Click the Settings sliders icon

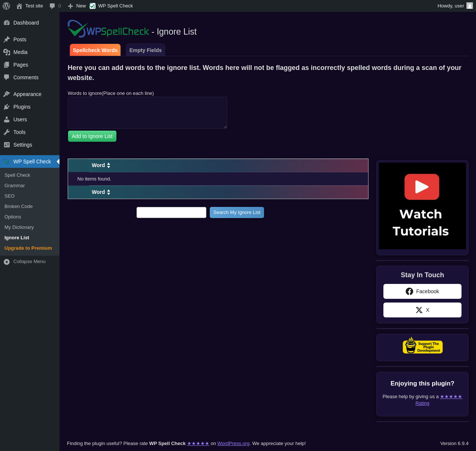[7, 145]
